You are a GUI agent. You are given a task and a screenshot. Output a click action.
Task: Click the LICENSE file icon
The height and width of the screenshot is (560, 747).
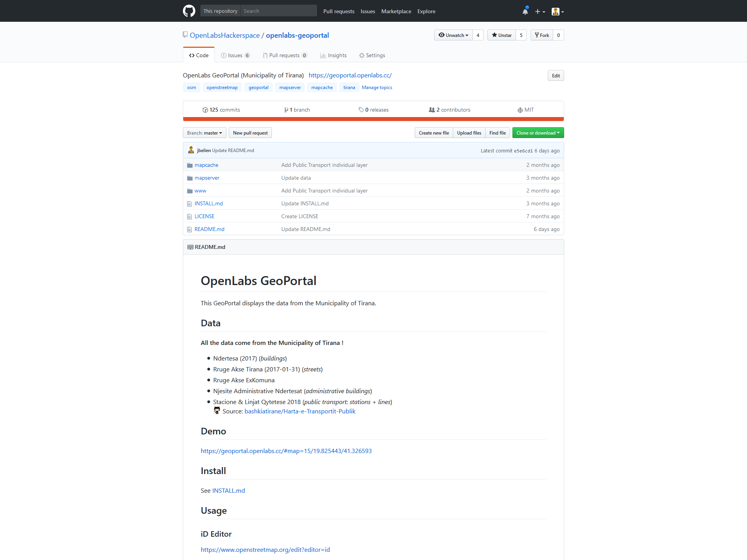pyautogui.click(x=189, y=217)
